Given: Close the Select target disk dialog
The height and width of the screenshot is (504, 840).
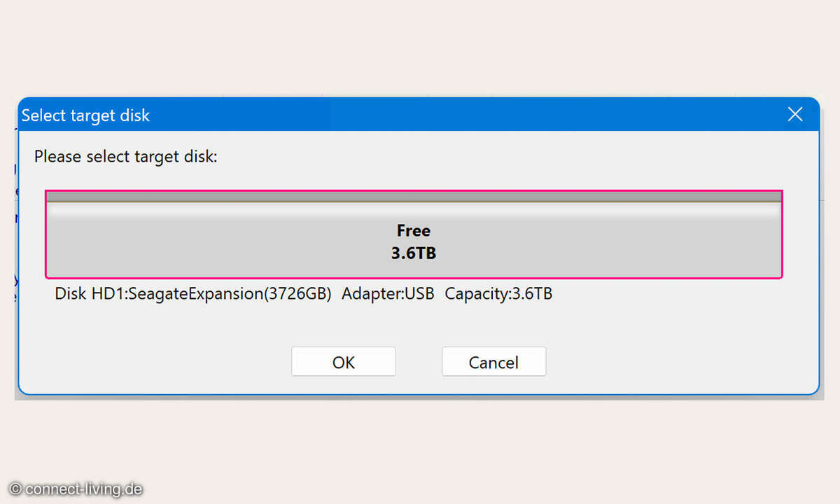Looking at the screenshot, I should pyautogui.click(x=795, y=115).
